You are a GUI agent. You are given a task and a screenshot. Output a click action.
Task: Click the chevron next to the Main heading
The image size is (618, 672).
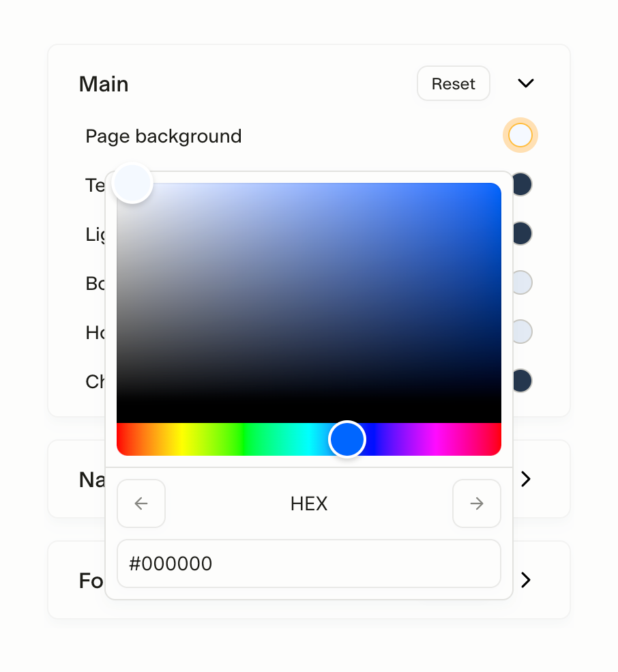coord(525,83)
